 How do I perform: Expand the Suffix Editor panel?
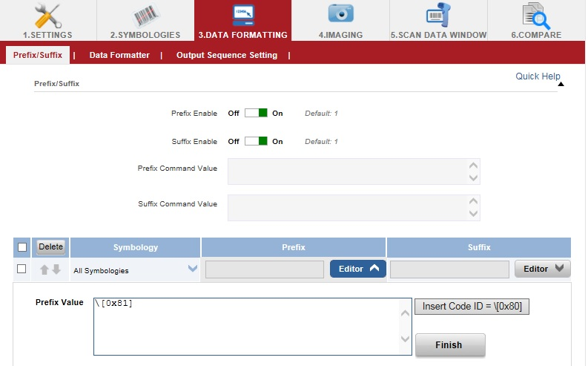pos(542,269)
